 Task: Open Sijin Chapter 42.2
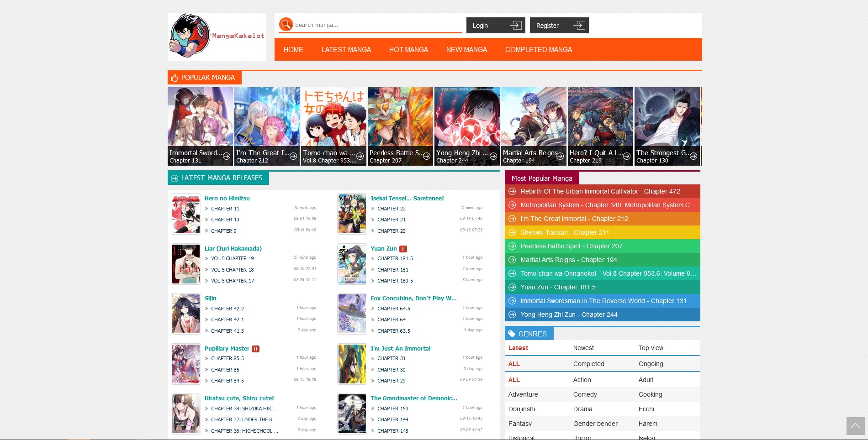(x=228, y=309)
